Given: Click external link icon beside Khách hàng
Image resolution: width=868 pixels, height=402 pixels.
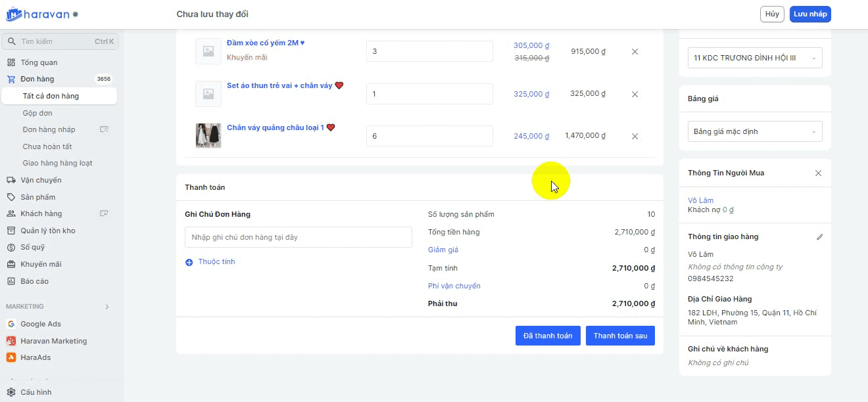Looking at the screenshot, I should point(103,213).
